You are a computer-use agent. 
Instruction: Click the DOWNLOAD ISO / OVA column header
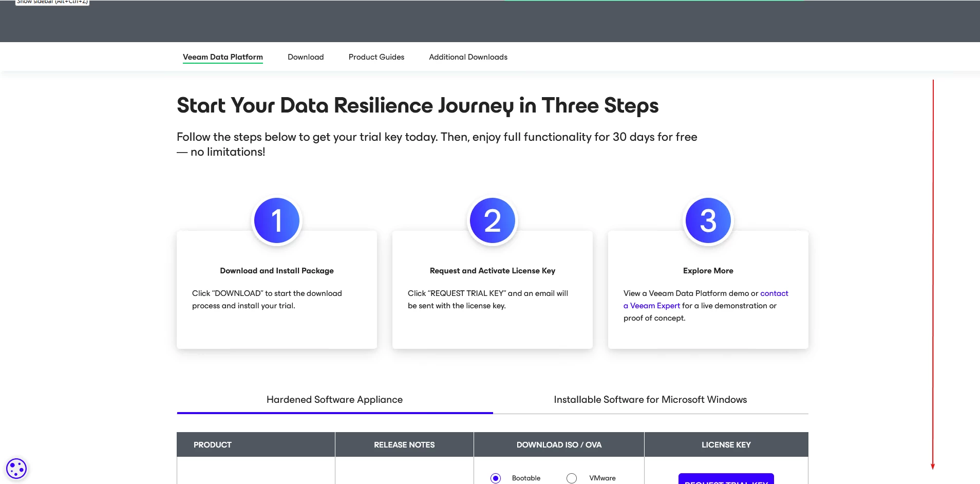point(559,445)
